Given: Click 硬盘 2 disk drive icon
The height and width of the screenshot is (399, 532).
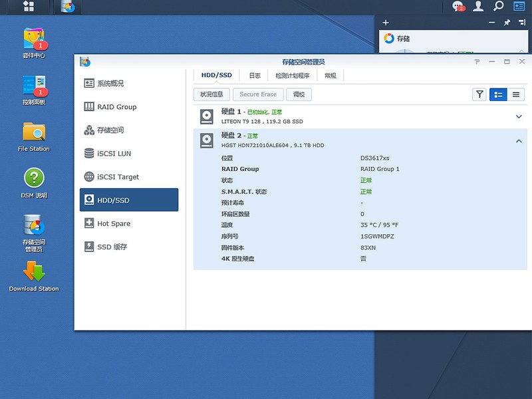Looking at the screenshot, I should click(207, 140).
